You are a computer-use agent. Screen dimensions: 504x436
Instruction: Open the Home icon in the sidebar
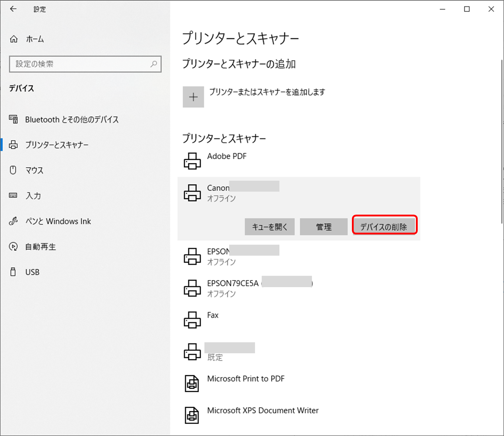click(x=13, y=39)
